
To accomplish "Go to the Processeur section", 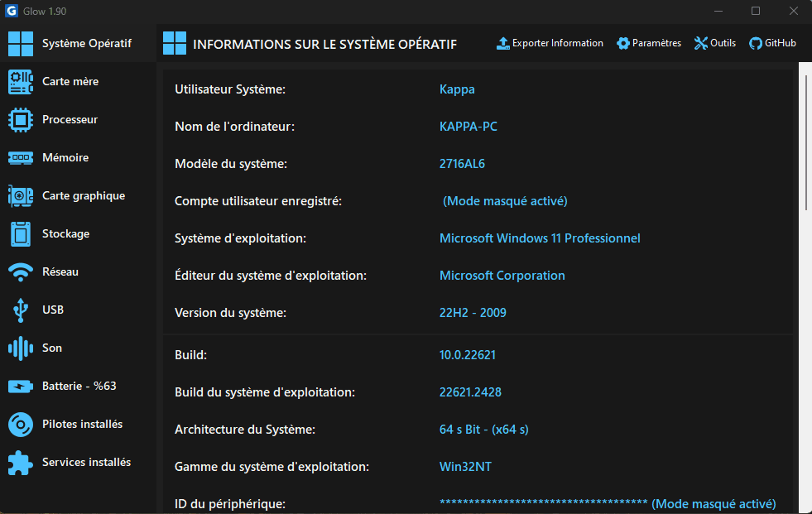I will pos(78,119).
